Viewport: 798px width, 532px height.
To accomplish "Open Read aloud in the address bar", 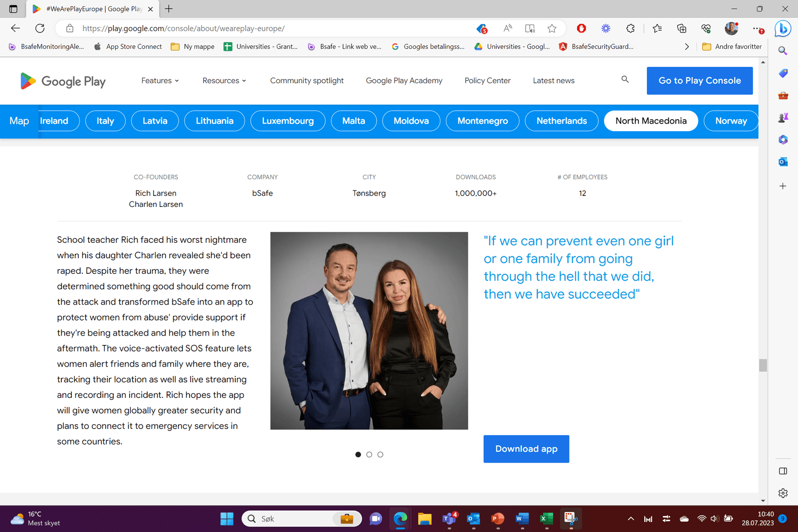I will tap(507, 28).
